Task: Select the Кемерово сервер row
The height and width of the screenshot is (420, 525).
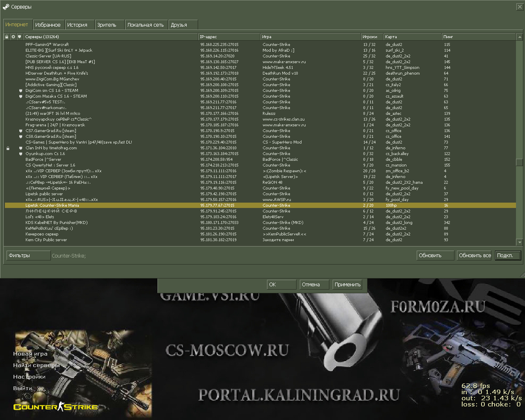Action: click(260, 234)
